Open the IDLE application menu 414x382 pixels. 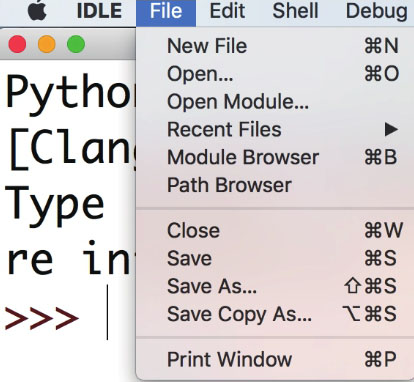[99, 11]
